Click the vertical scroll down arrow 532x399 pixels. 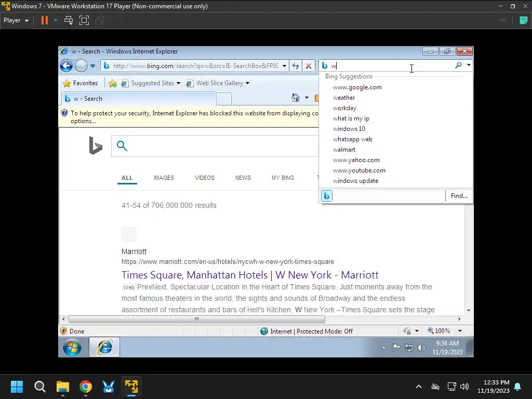pos(469,311)
